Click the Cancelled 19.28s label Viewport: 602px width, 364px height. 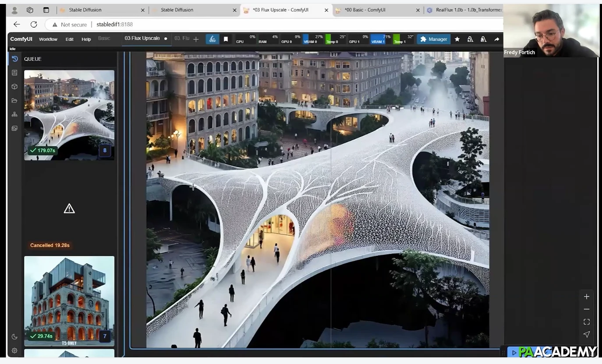point(50,245)
